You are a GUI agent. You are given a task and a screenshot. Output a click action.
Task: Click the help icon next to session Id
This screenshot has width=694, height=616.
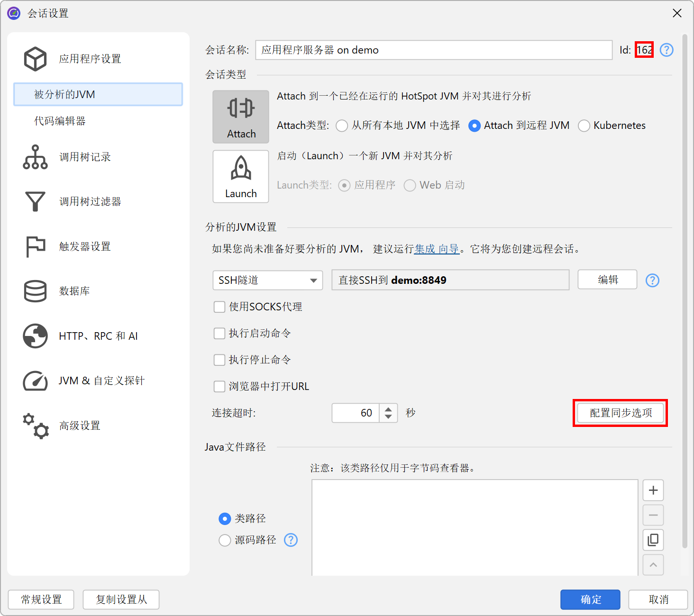pos(666,50)
